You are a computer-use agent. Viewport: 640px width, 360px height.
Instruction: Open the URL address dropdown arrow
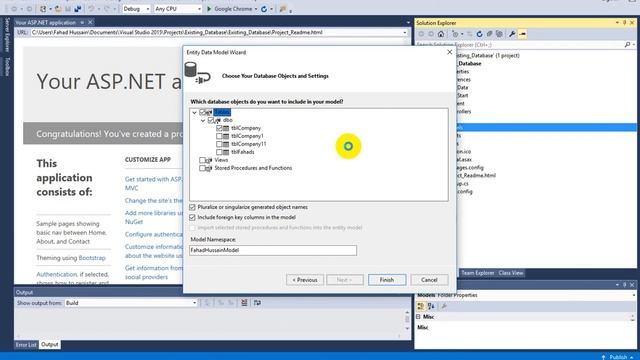coord(404,32)
